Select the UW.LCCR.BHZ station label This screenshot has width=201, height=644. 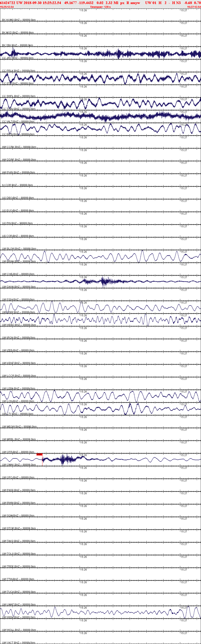[19, 376]
